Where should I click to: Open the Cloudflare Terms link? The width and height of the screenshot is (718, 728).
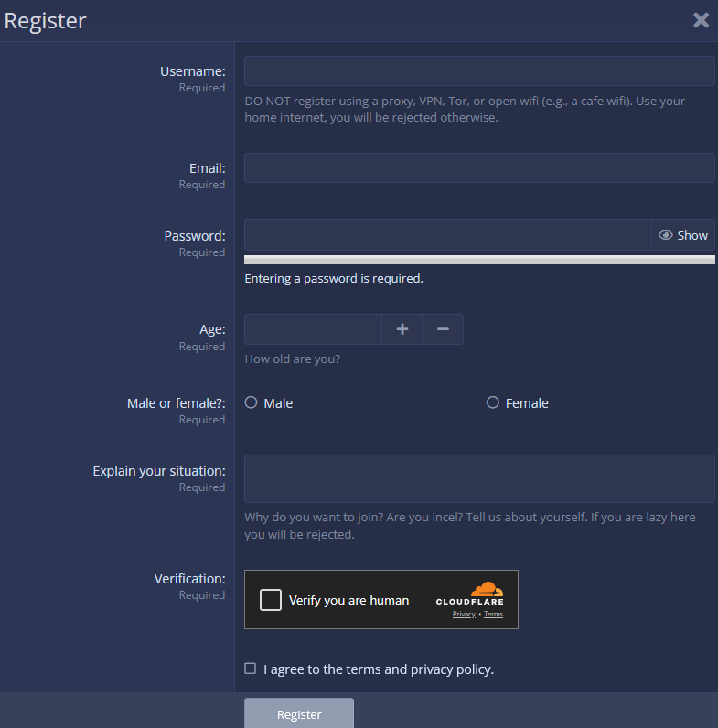point(494,615)
